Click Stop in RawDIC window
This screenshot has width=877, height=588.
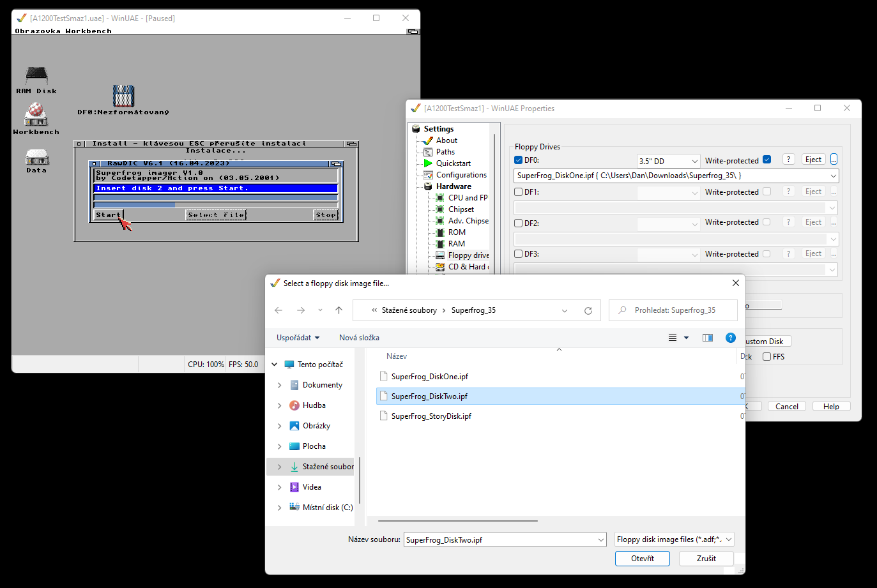(x=326, y=215)
